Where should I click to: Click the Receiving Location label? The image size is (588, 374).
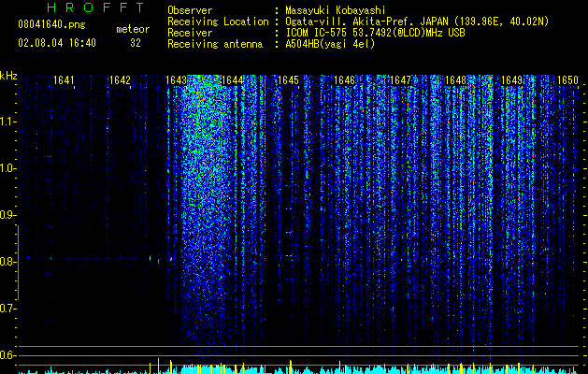(x=218, y=22)
